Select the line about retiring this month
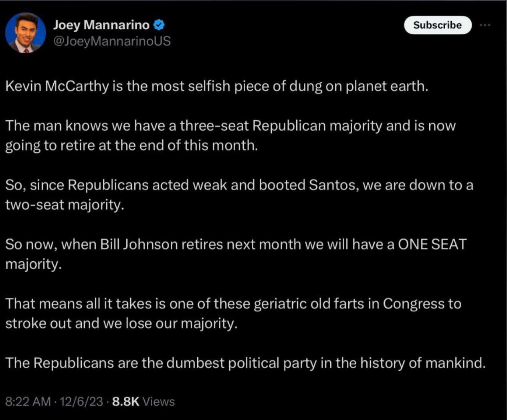This screenshot has height=420, width=507. 131,145
